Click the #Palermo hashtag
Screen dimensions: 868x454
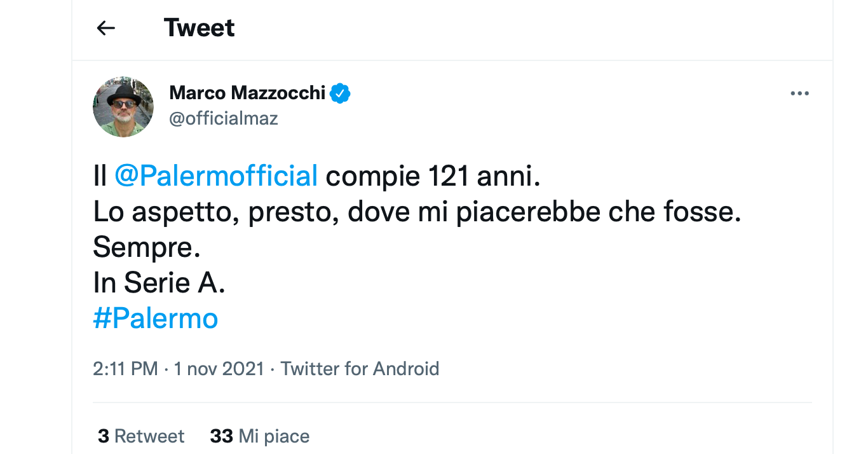coord(156,318)
